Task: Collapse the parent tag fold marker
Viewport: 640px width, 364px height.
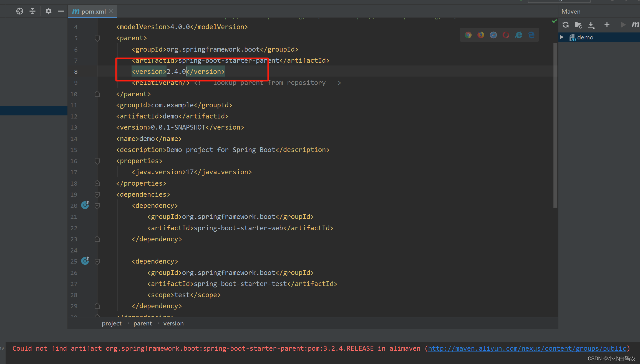Action: pos(97,38)
